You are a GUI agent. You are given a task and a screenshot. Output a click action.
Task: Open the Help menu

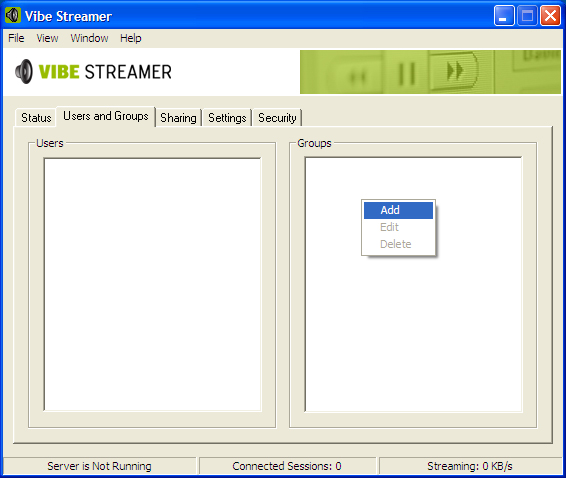tap(131, 38)
